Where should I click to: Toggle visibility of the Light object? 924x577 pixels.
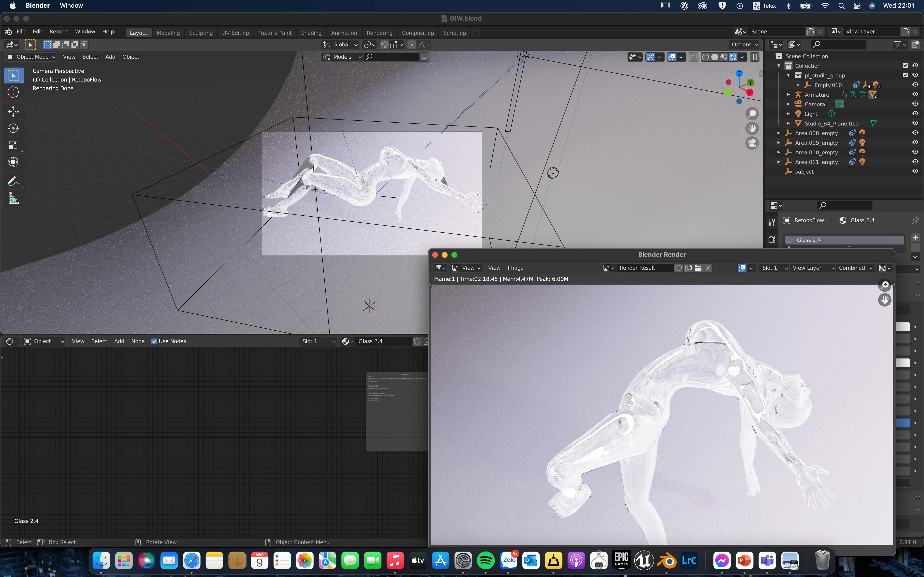pos(915,113)
